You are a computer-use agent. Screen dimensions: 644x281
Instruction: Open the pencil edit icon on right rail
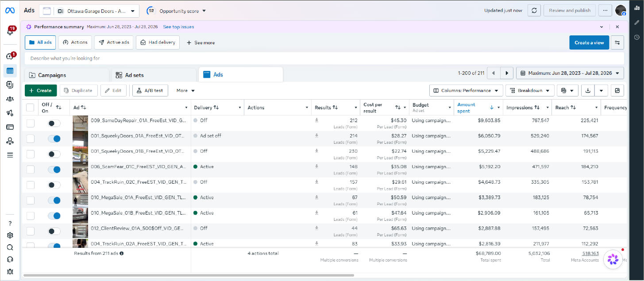click(637, 22)
